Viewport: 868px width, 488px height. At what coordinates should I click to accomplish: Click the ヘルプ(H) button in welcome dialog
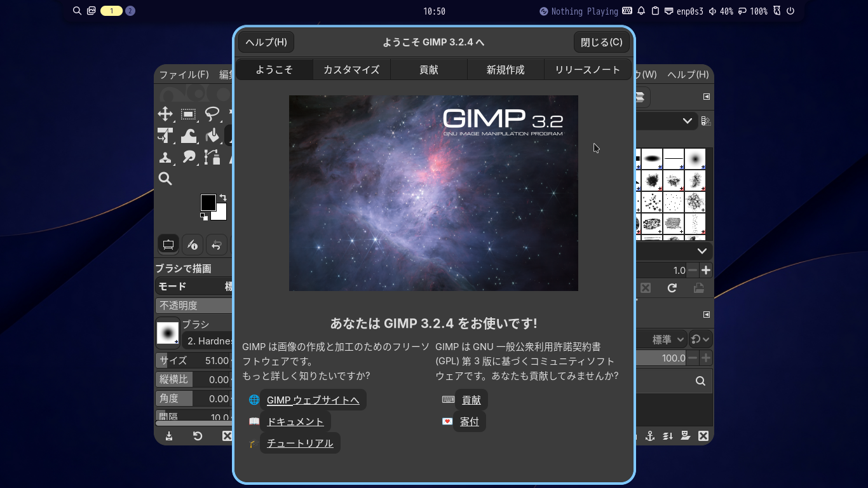pyautogui.click(x=266, y=42)
